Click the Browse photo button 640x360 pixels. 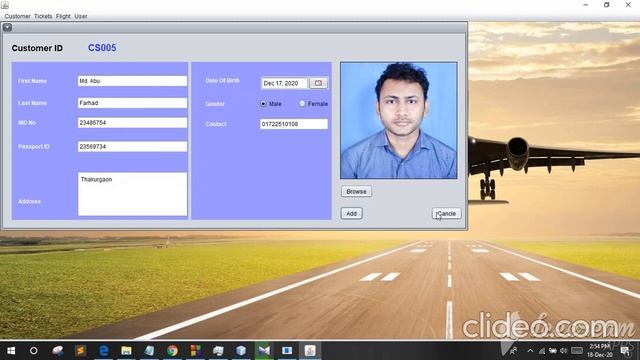(x=356, y=191)
